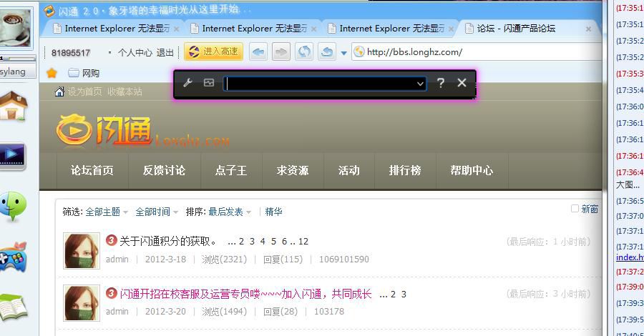Click the 退出 logout link
The height and width of the screenshot is (336, 644).
165,52
